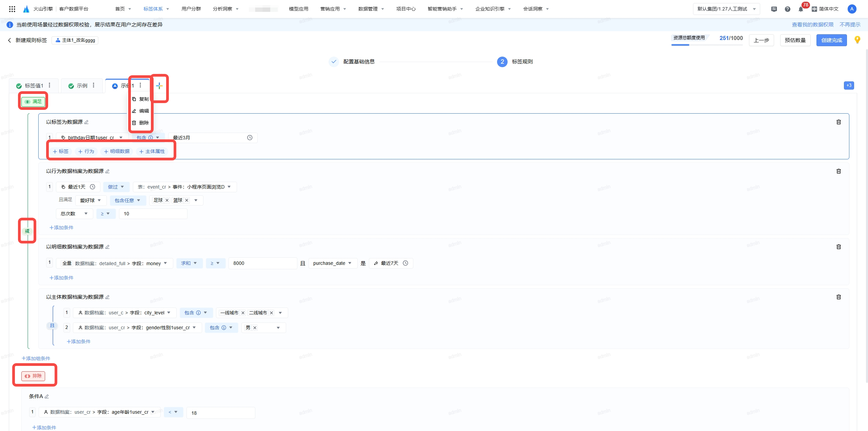868x431 pixels.
Task: Click the colorful plus add-tab icon
Action: (x=159, y=86)
